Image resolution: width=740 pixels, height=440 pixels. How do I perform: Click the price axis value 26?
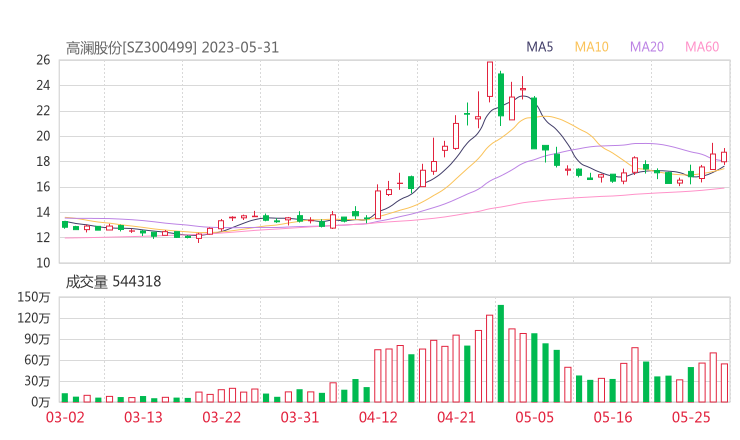pos(43,60)
